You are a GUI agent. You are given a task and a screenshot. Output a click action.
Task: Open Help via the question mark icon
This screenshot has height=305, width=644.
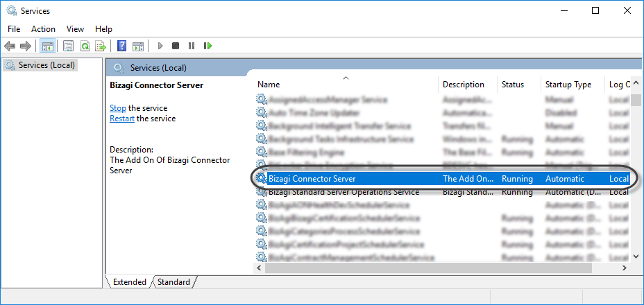coord(121,46)
